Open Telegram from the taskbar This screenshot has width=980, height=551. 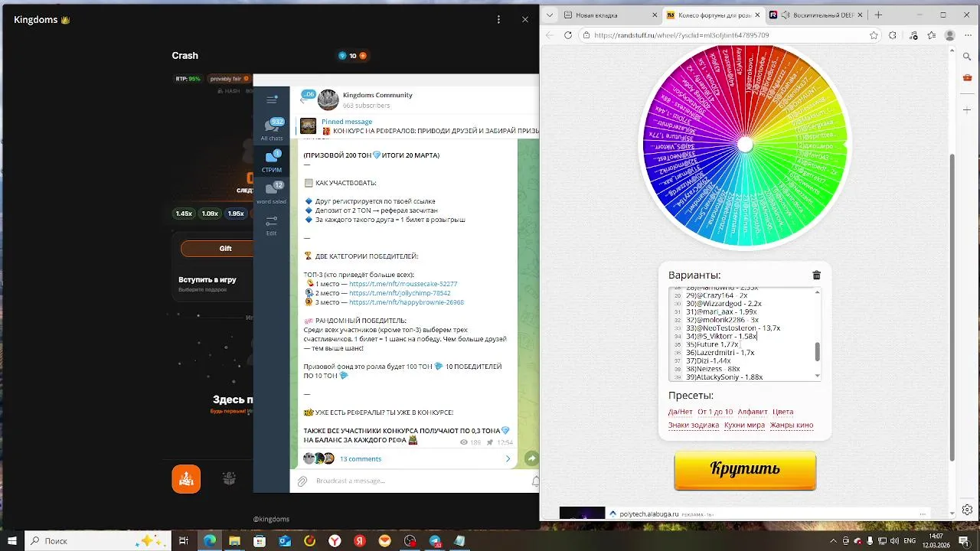tap(435, 540)
